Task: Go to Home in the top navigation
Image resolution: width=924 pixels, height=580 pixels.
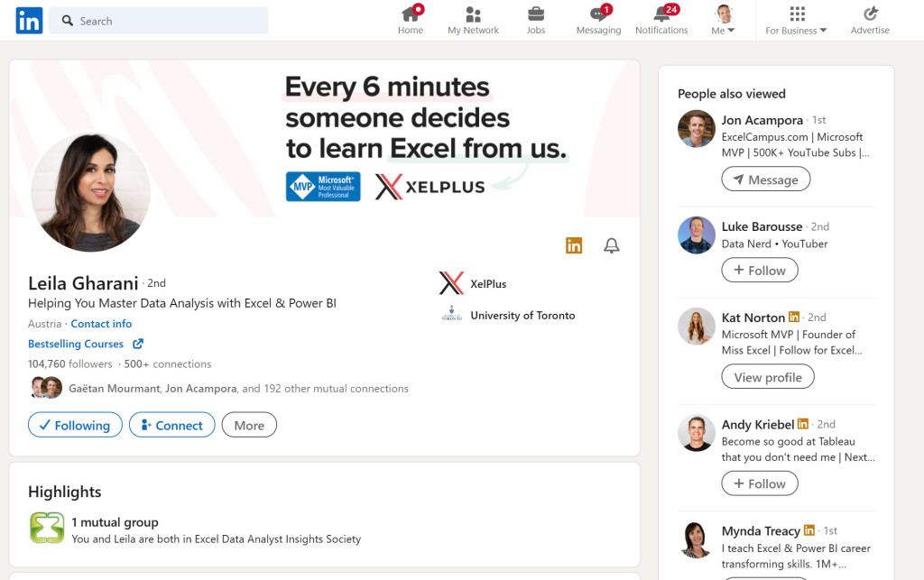Action: click(x=411, y=21)
